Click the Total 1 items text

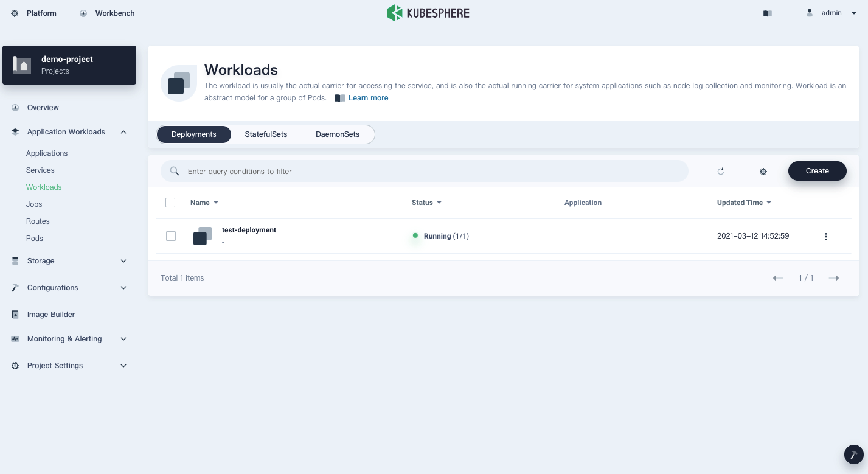tap(182, 278)
